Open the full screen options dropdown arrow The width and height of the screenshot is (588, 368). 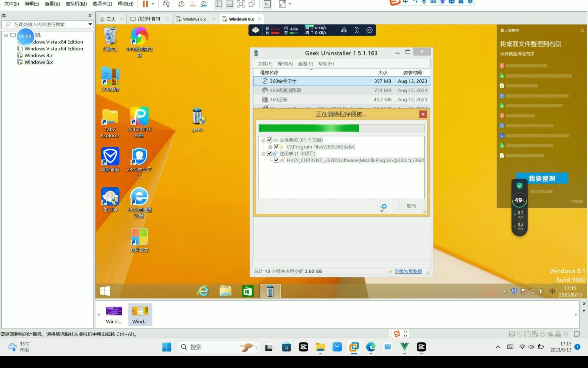coord(290,4)
